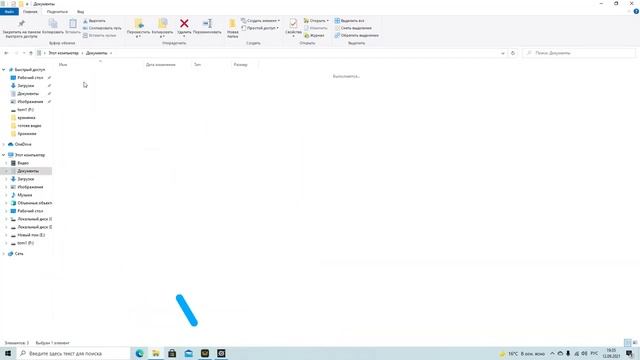
Task: Click Выделить все (select all)
Action: pyautogui.click(x=349, y=21)
